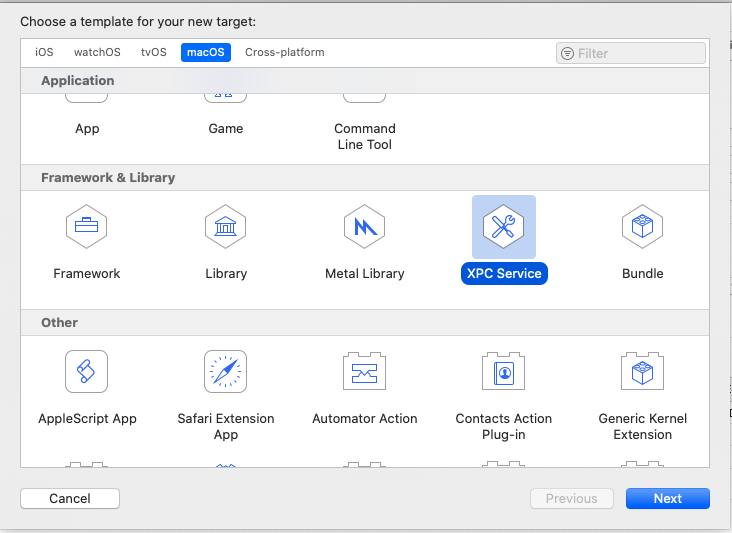The image size is (732, 533).
Task: Click the App template label
Action: pos(87,128)
